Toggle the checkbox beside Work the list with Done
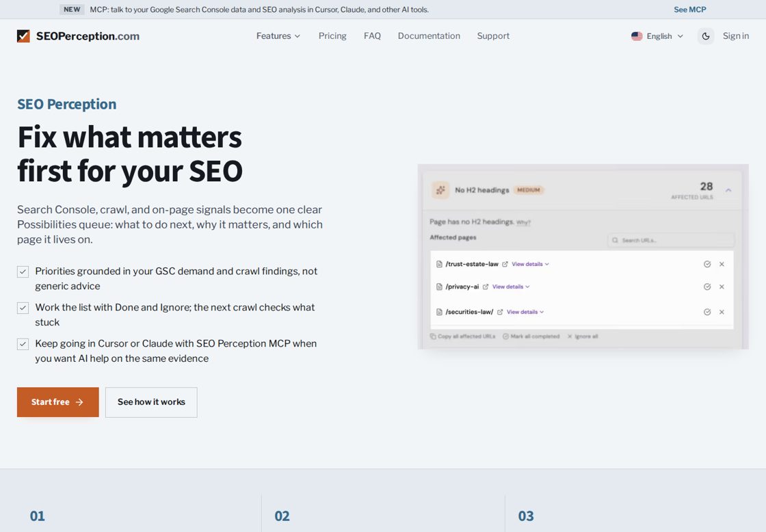Viewport: 766px width, 532px height. [x=23, y=308]
